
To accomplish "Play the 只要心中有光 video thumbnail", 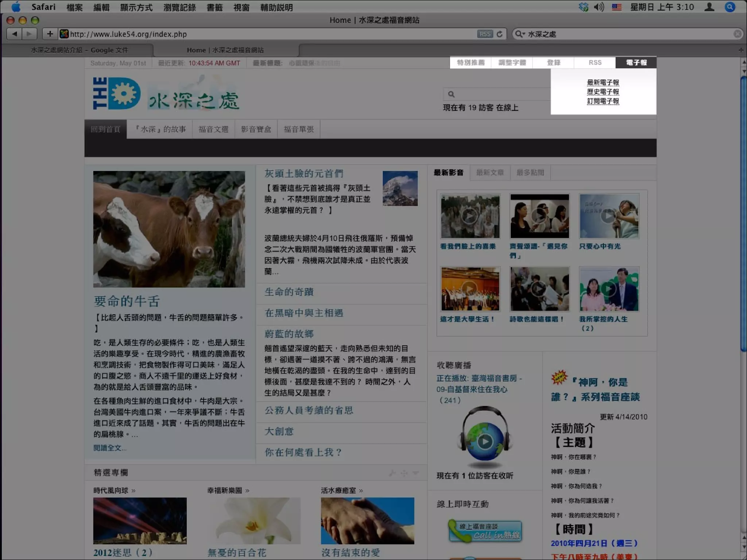I will [608, 216].
